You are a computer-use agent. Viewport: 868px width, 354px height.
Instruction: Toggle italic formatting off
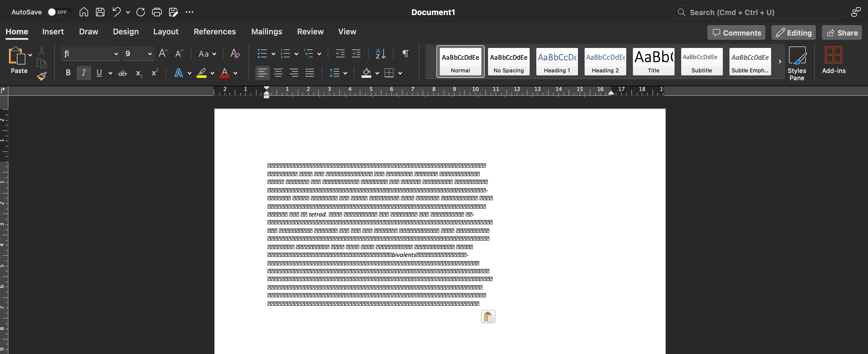(84, 73)
